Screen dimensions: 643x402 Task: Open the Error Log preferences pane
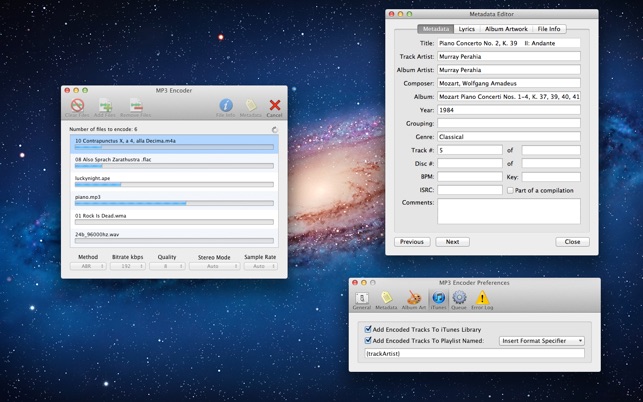tap(482, 300)
